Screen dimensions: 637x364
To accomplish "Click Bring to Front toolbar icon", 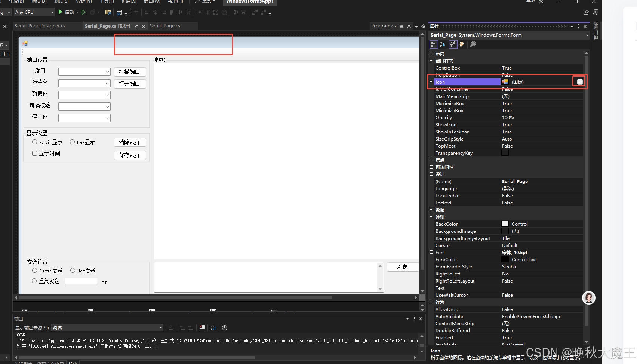I will tap(255, 12).
